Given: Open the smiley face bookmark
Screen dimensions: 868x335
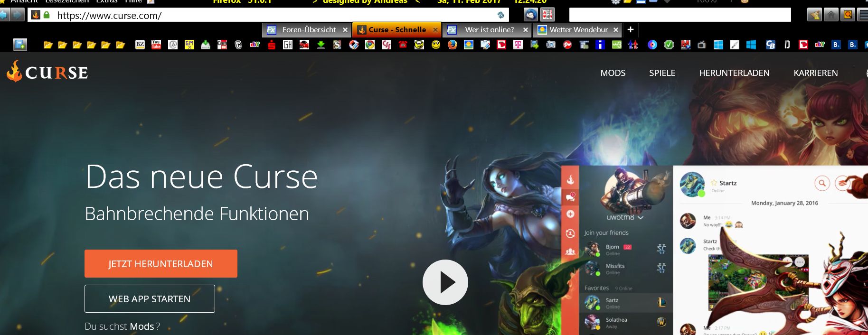Looking at the screenshot, I should [x=435, y=45].
